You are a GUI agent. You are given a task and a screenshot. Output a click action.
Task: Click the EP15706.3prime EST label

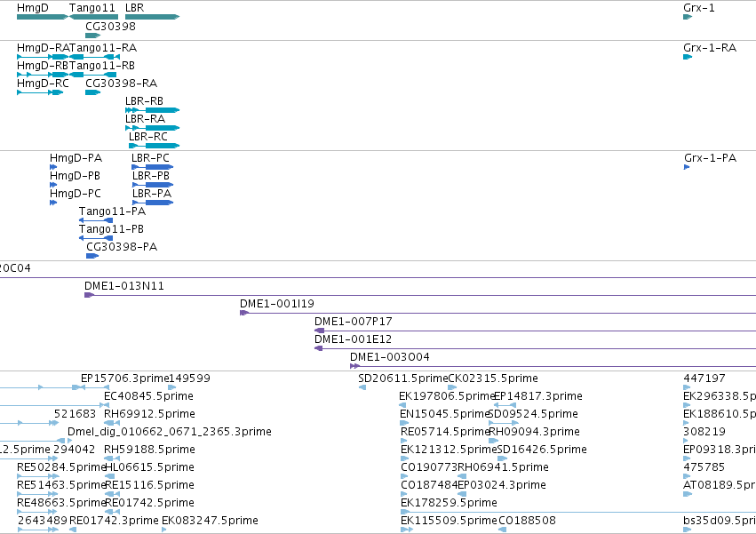125,379
